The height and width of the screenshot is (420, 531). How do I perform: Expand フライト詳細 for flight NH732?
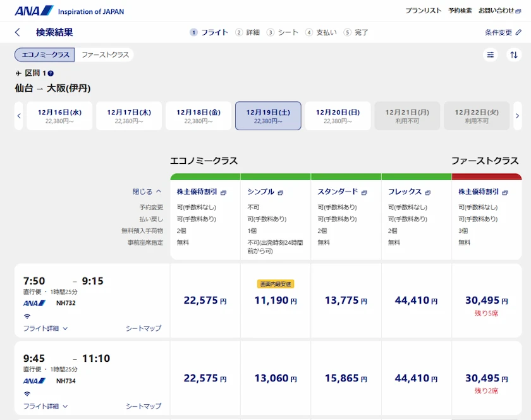pyautogui.click(x=46, y=328)
